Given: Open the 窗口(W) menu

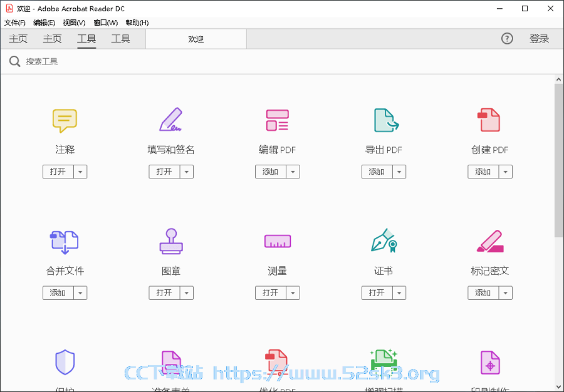Looking at the screenshot, I should [x=106, y=23].
